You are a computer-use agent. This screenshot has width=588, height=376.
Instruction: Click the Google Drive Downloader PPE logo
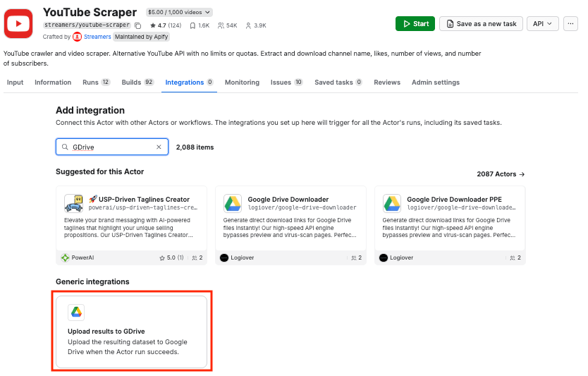point(392,203)
